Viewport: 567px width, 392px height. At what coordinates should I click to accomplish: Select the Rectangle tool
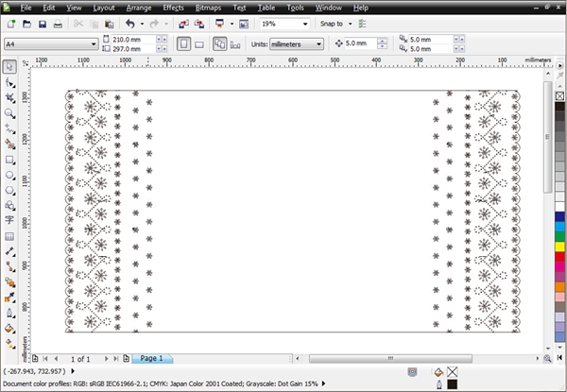(9, 160)
